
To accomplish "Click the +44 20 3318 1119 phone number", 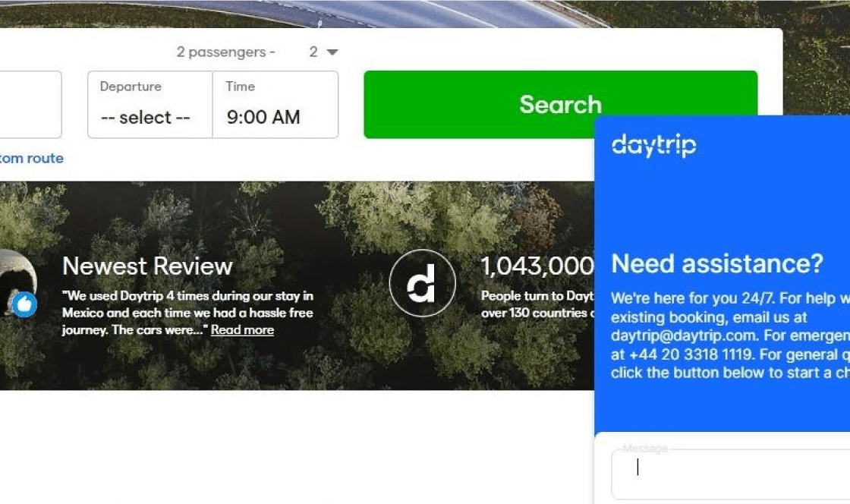I will (691, 354).
